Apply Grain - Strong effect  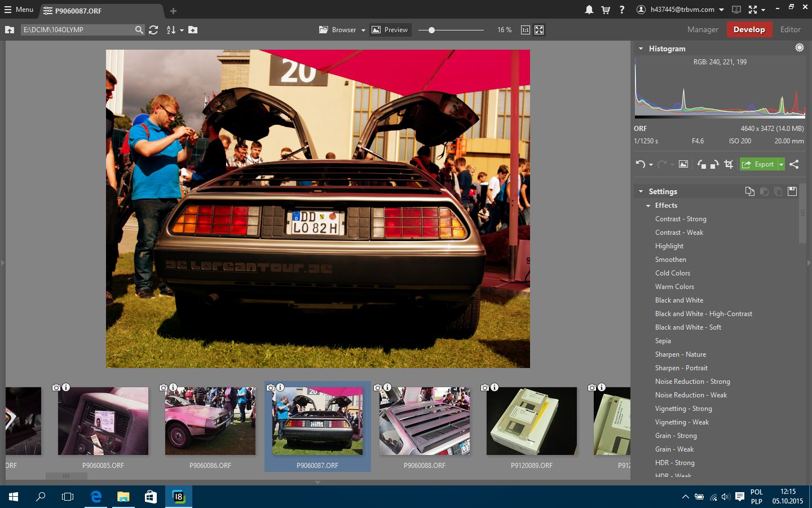[676, 436]
